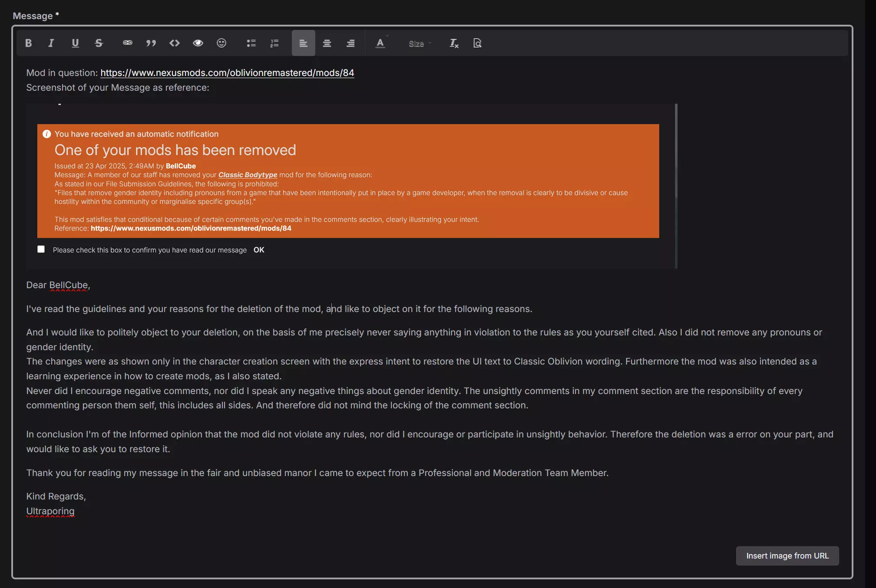The height and width of the screenshot is (588, 876).
Task: Open the emoji picker
Action: coord(221,43)
